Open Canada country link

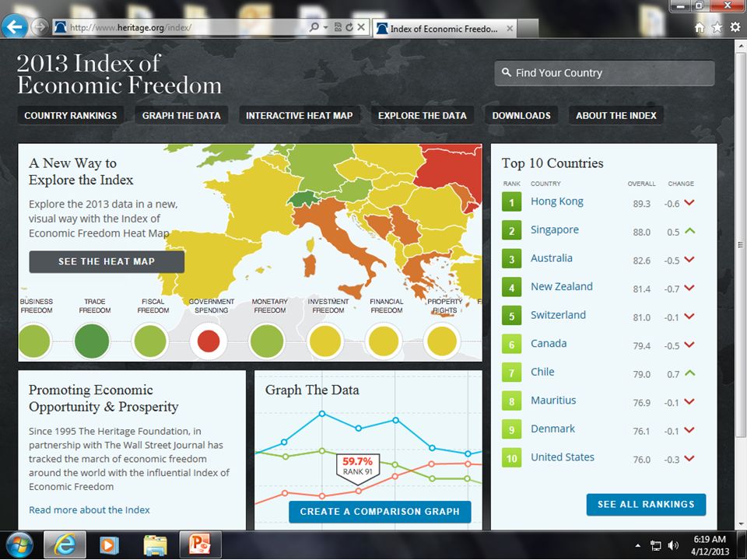(x=549, y=343)
